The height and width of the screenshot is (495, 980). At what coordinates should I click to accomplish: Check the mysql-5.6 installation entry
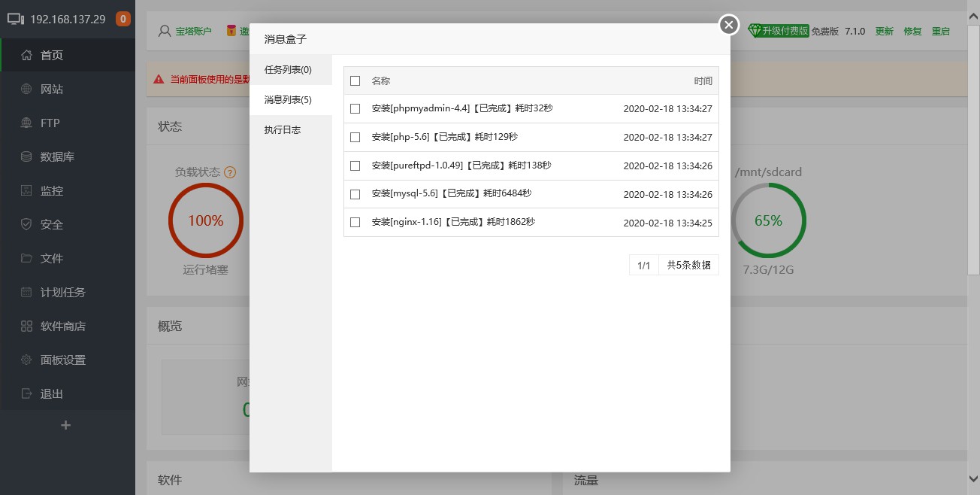tap(355, 193)
